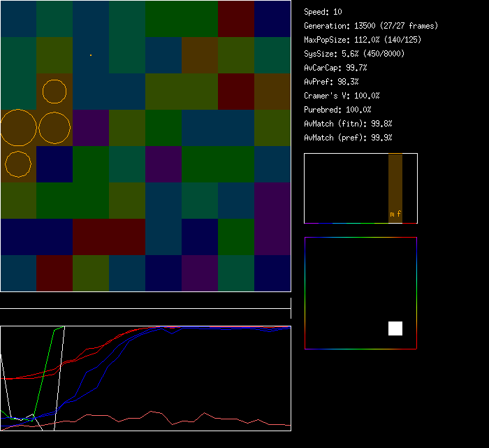The height and width of the screenshot is (448, 489).
Task: Click the AvPref 98.3% statistic
Action: [331, 82]
